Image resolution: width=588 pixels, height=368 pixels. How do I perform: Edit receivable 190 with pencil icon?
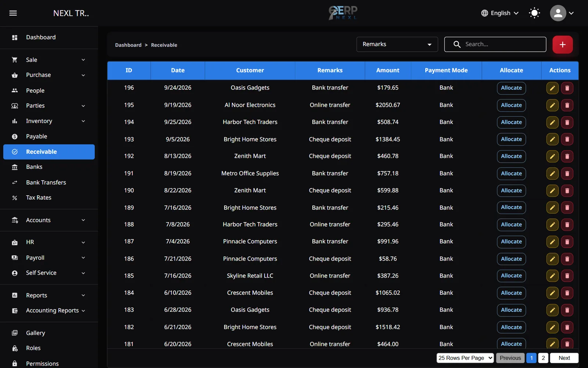(552, 191)
